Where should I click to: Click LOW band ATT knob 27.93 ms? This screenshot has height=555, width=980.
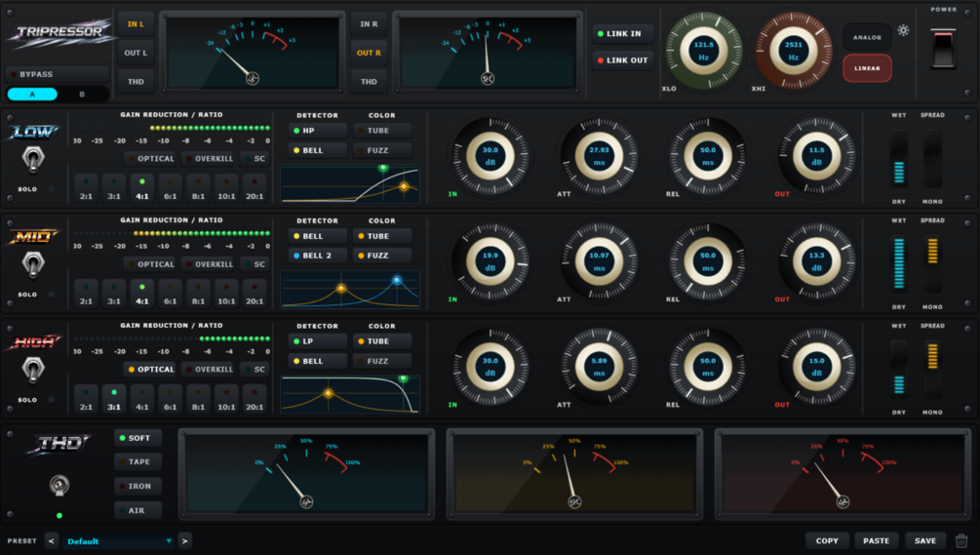tap(600, 156)
